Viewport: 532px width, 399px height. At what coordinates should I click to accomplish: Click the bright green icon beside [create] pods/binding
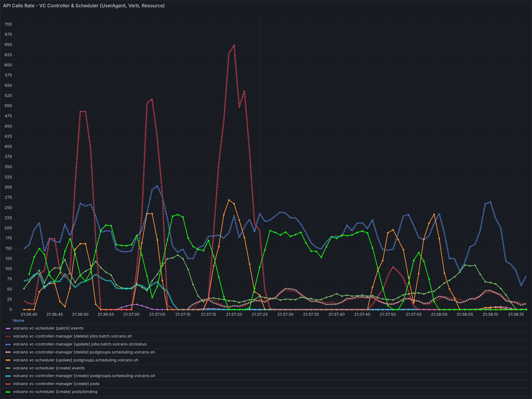pos(8,392)
